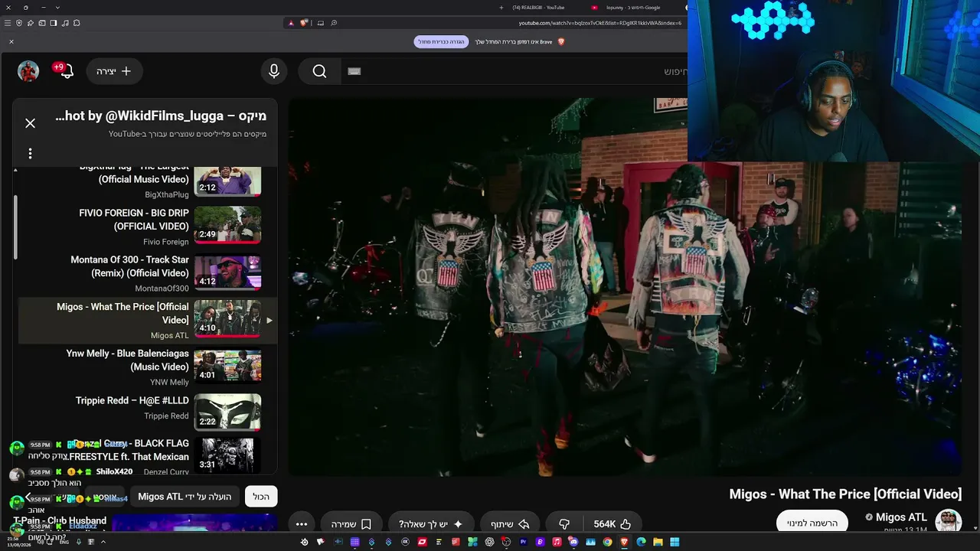Expand the system tray hidden icons chevron

(103, 542)
